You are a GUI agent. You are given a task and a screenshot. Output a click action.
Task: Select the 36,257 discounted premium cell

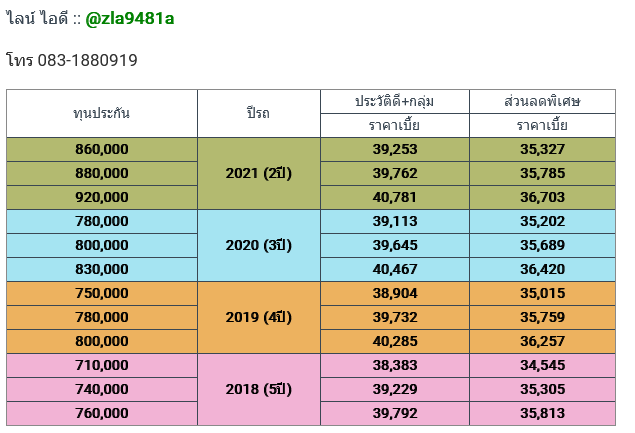(x=542, y=341)
